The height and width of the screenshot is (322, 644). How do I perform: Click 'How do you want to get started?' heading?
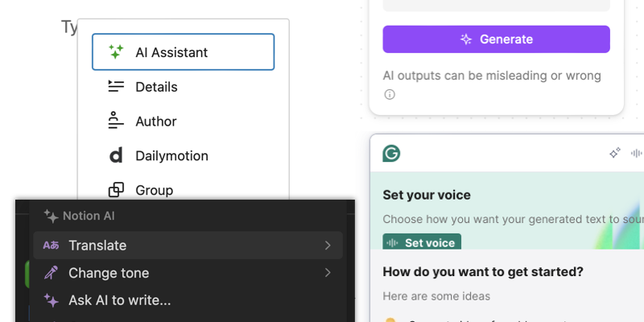(x=483, y=272)
